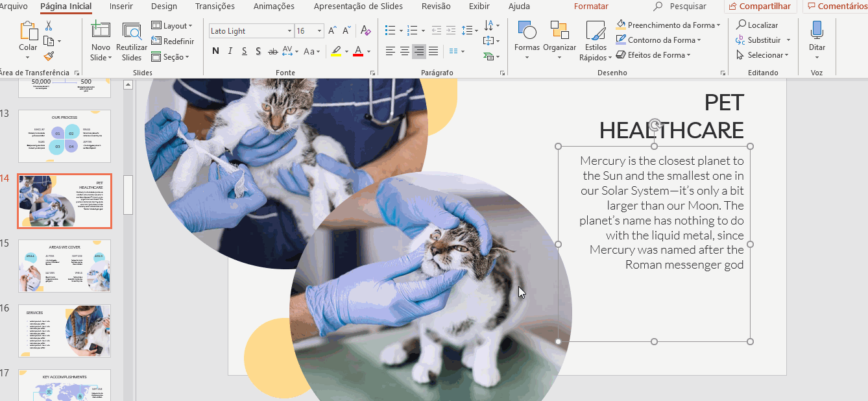Open the Formatar contextual tab
The width and height of the screenshot is (868, 401).
coord(591,6)
